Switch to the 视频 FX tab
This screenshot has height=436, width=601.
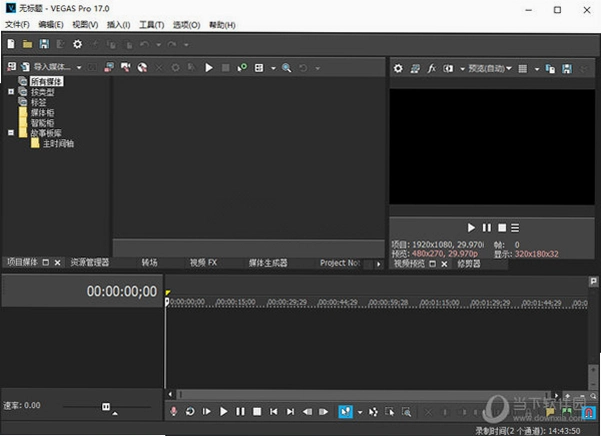[203, 262]
